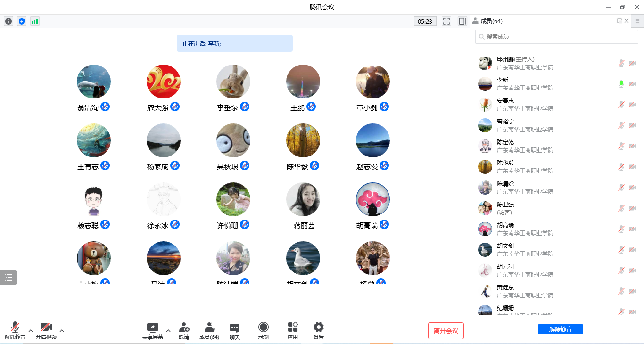Check the green network signal icon
644x344 pixels.
tap(35, 21)
